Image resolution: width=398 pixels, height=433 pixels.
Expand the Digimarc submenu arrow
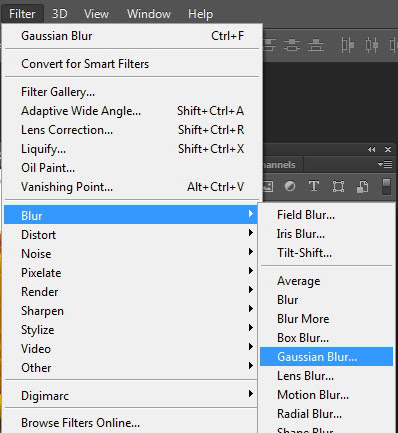(x=251, y=394)
